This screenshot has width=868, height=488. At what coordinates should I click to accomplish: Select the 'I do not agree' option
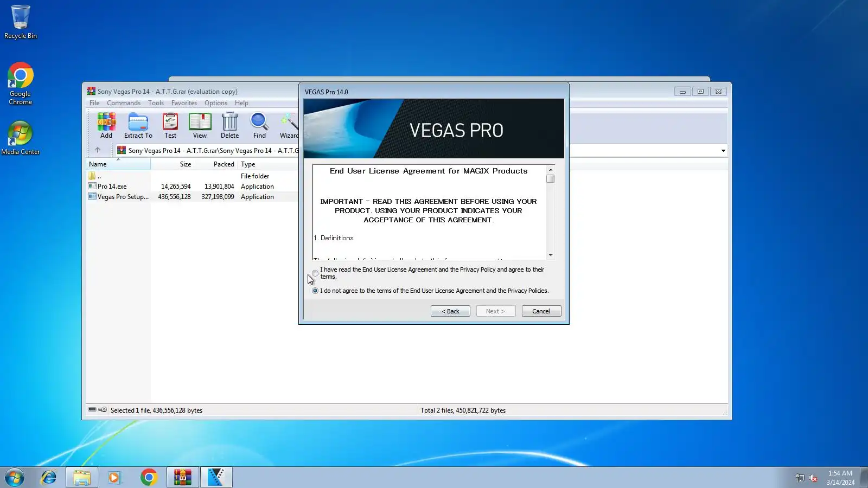(x=315, y=291)
